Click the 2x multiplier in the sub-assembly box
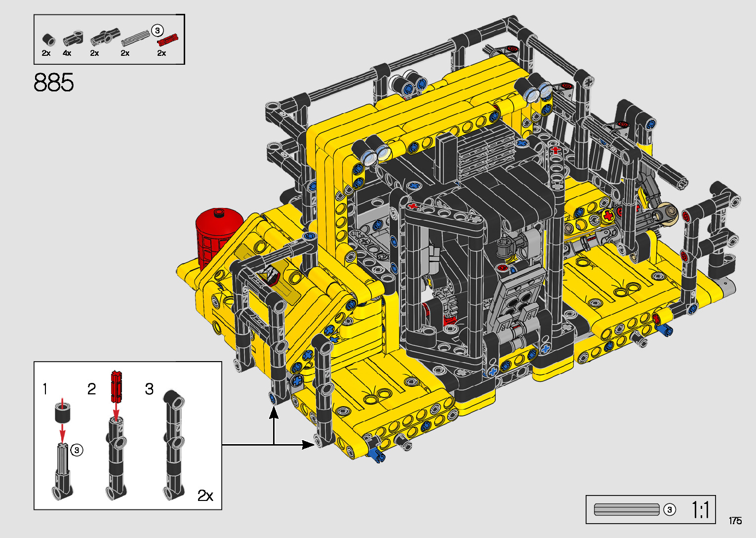 click(x=205, y=495)
